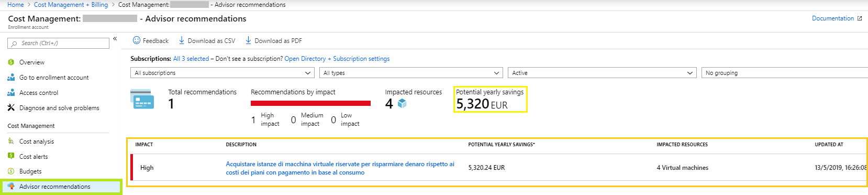Click the High impact table cell
The width and height of the screenshot is (868, 195).
pyautogui.click(x=147, y=168)
